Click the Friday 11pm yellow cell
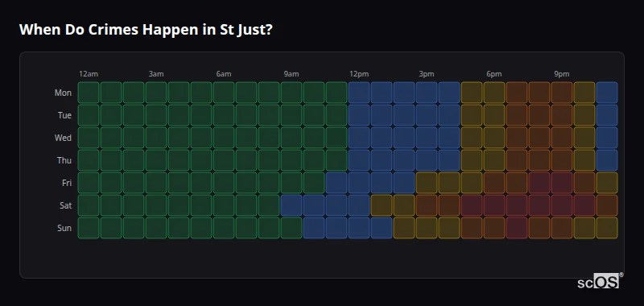The image size is (644, 306). 607,183
